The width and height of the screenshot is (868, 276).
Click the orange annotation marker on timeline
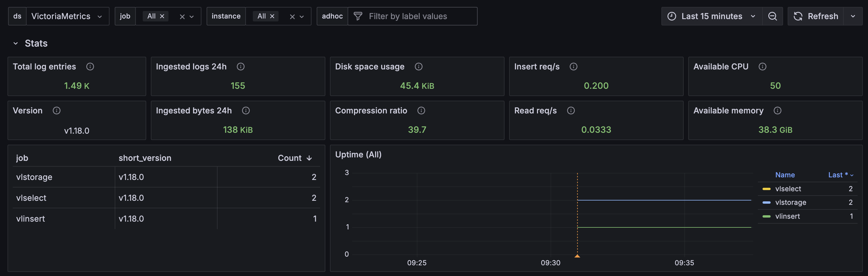coord(577,256)
